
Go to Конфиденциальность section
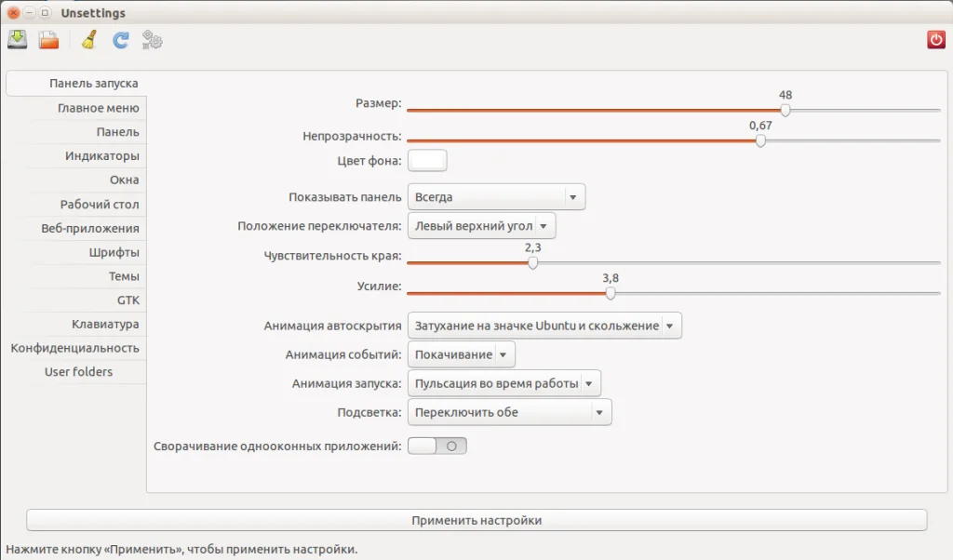click(x=74, y=348)
